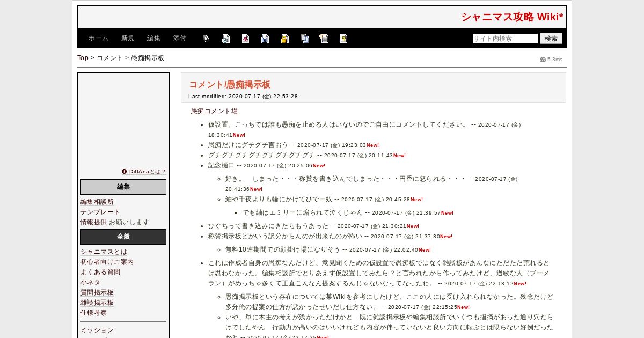
Task: Open シャニマスとは sidebar link
Action: (104, 252)
